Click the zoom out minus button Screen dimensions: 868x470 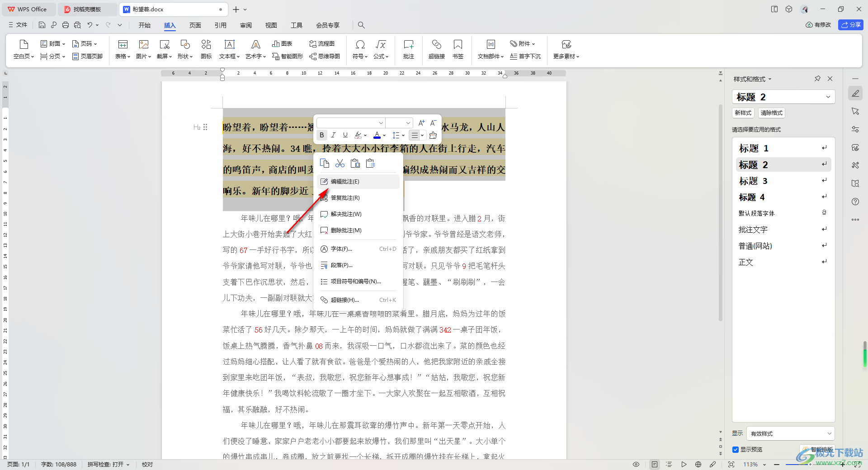point(777,465)
